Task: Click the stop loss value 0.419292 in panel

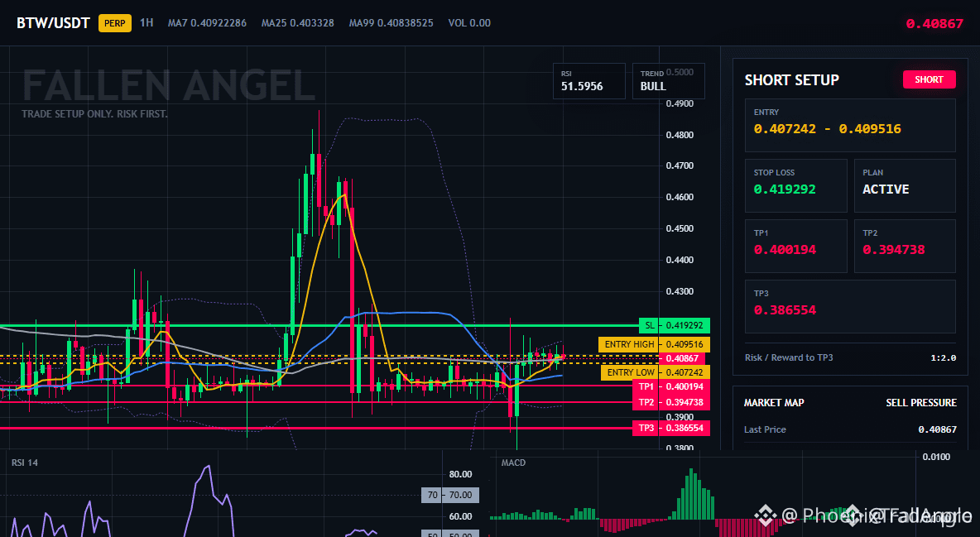Action: click(785, 189)
